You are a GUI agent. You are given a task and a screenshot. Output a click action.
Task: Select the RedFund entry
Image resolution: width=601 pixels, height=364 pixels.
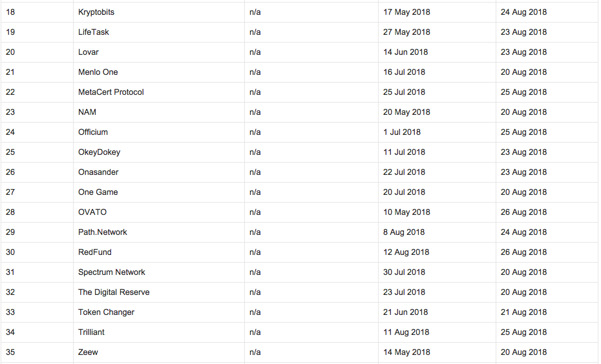tap(94, 252)
